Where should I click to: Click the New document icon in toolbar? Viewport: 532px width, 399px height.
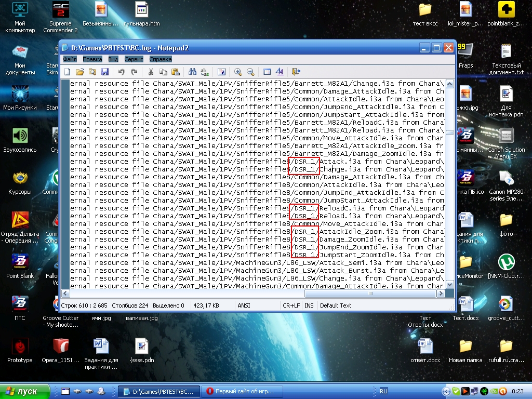(67, 72)
